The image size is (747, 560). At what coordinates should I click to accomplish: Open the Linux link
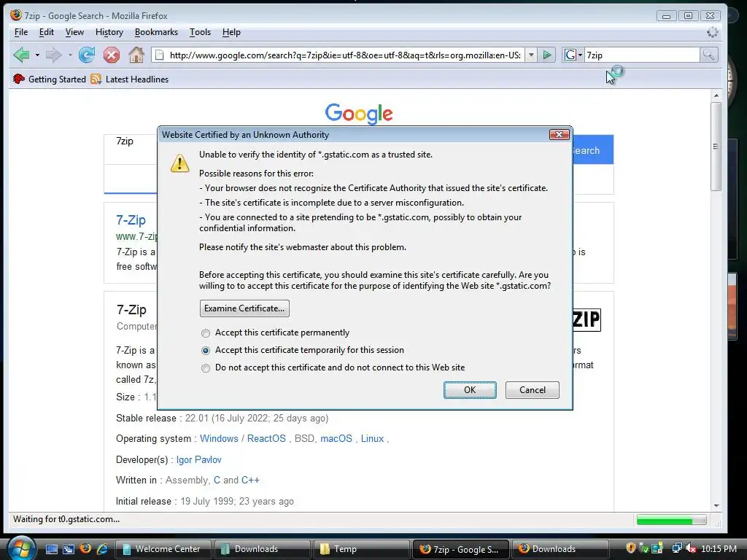(372, 438)
